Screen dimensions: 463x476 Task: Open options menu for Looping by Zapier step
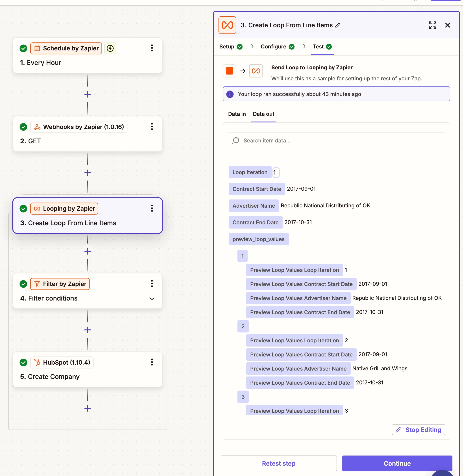(152, 208)
